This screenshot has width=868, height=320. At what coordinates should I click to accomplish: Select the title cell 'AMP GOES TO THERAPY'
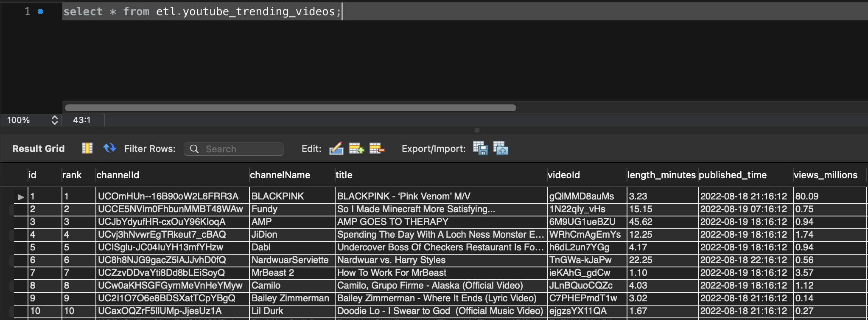(441, 222)
